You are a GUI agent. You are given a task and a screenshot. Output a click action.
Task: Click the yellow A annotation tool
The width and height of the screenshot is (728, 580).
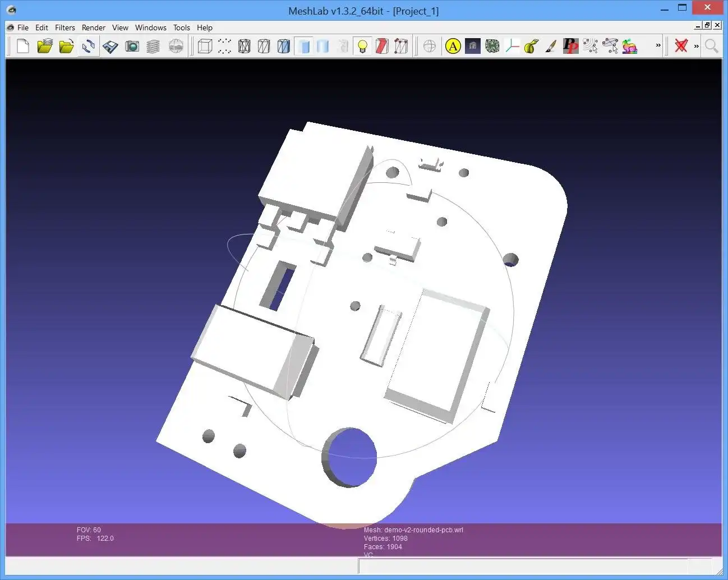pos(453,46)
